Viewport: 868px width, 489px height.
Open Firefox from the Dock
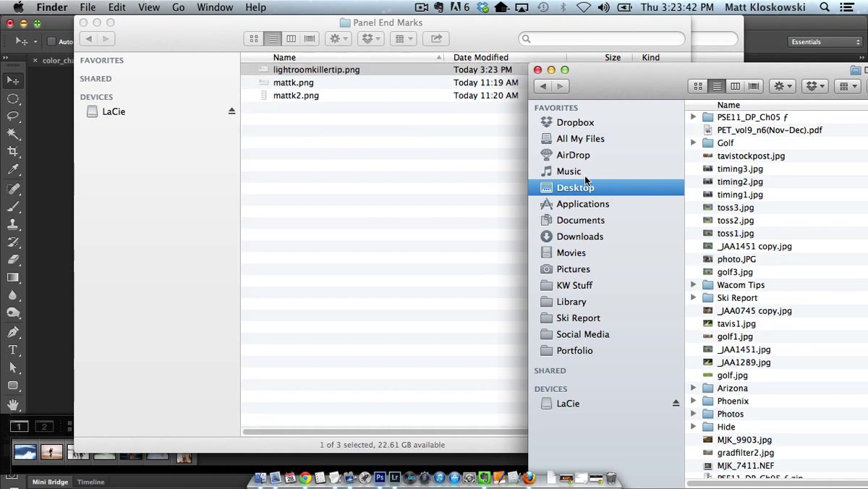529,477
